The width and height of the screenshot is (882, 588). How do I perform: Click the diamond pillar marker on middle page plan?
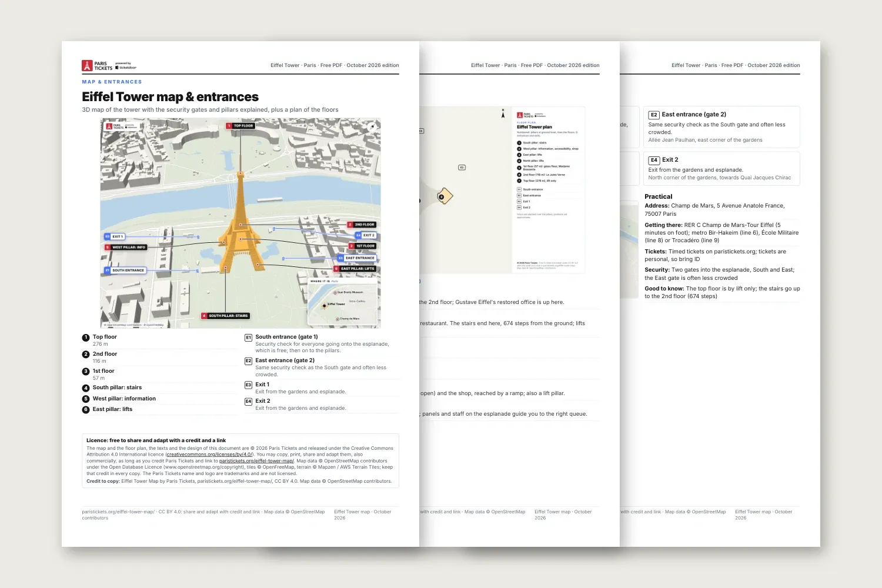[445, 196]
